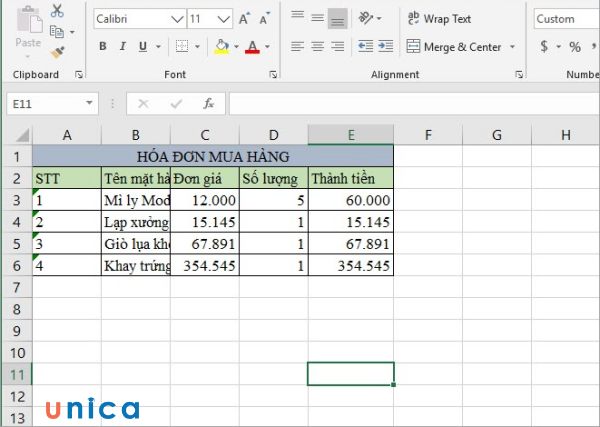
Task: Select the Format Painter brush
Action: pyautogui.click(x=57, y=53)
